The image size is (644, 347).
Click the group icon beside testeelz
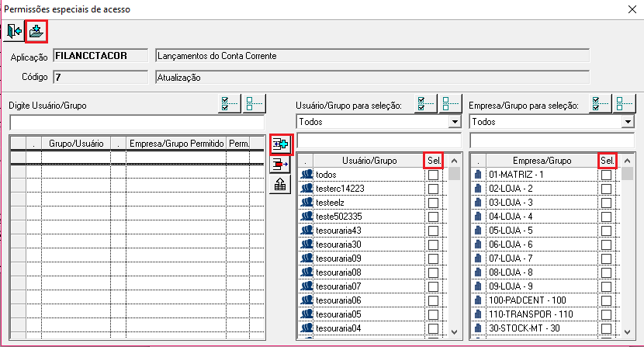[306, 203]
